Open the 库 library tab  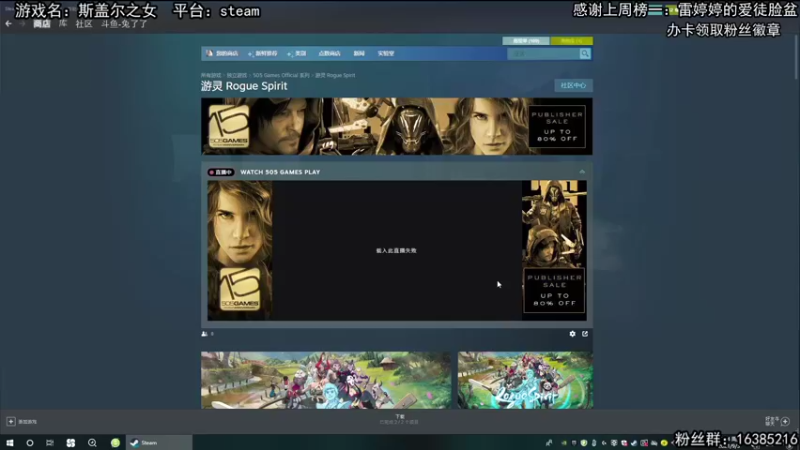click(x=63, y=23)
